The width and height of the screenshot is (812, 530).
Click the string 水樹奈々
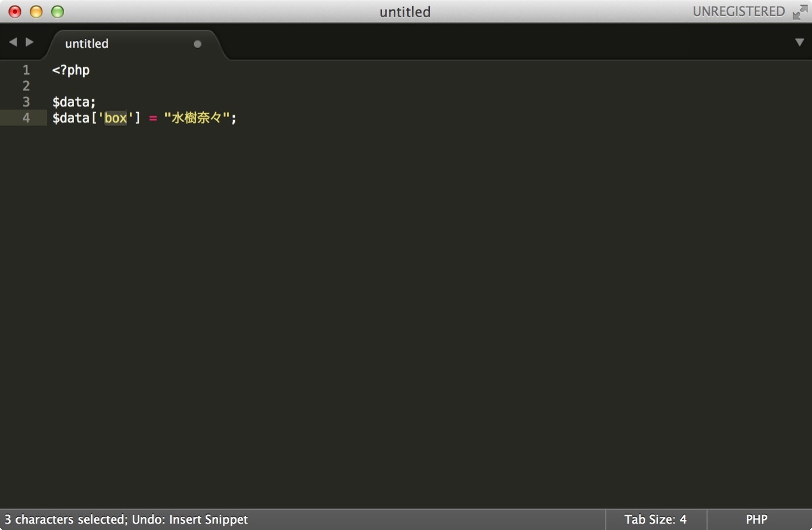point(197,118)
